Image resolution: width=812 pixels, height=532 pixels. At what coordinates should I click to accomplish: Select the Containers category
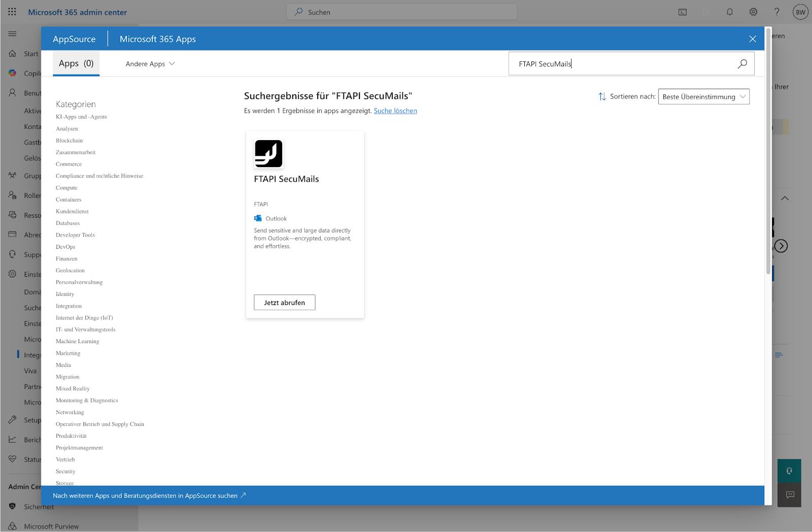[x=69, y=200]
